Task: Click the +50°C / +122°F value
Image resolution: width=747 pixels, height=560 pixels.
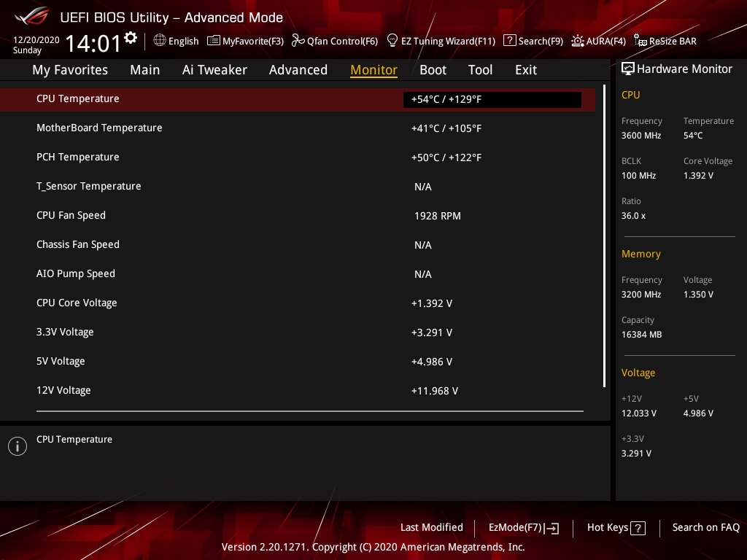Action: pyautogui.click(x=446, y=157)
